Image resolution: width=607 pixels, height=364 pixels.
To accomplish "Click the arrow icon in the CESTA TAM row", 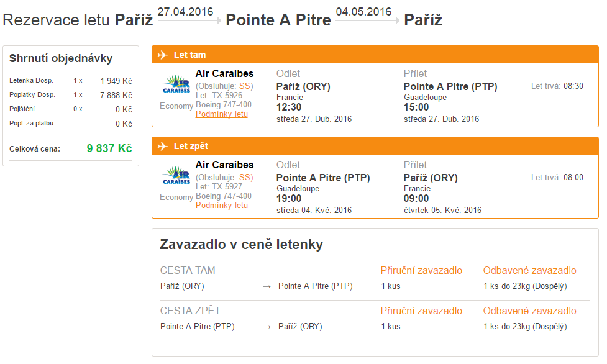I will 267,286.
